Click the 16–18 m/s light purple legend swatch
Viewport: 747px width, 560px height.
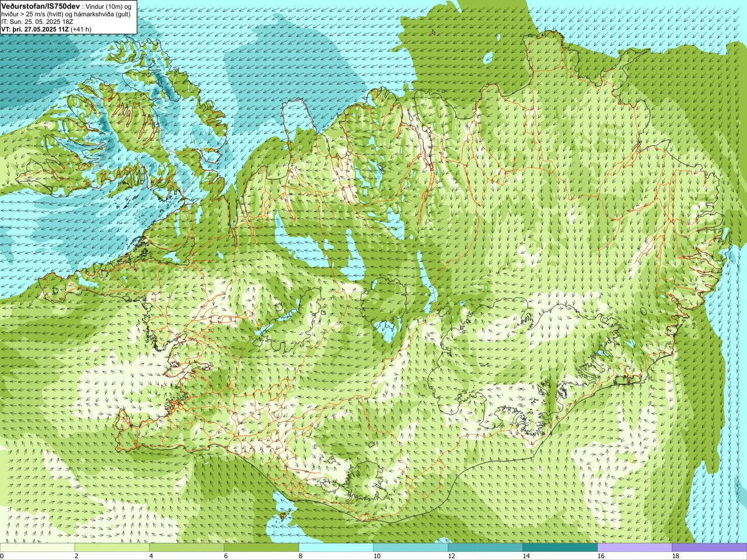click(635, 548)
